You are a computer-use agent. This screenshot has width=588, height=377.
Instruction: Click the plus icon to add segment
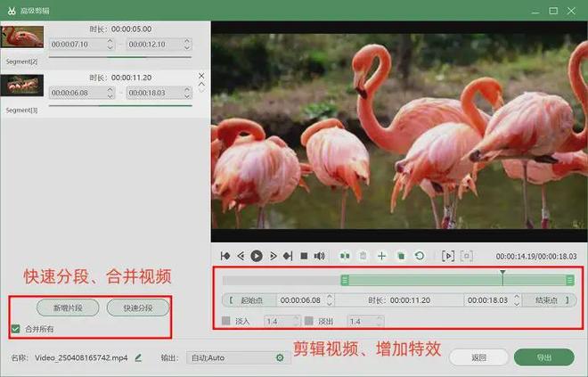[382, 256]
